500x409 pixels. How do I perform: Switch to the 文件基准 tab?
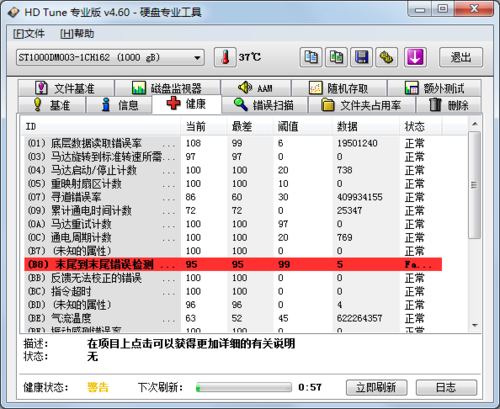point(66,88)
